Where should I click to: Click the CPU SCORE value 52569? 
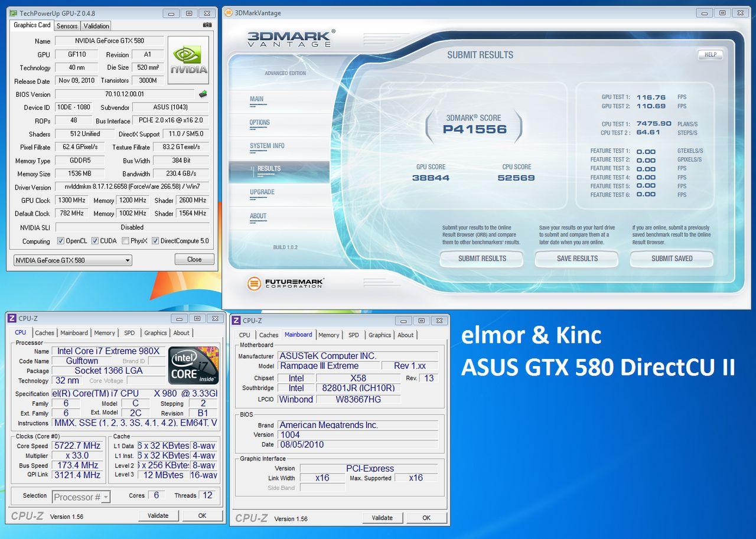[x=516, y=178]
